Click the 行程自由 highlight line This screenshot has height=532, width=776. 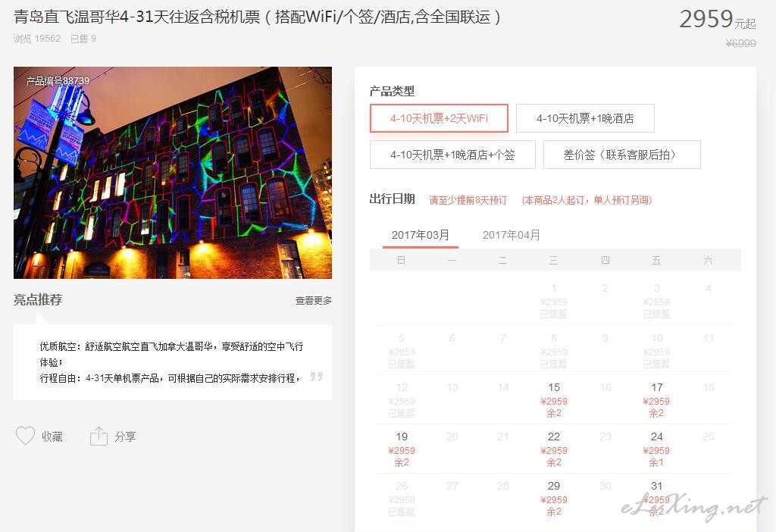170,378
